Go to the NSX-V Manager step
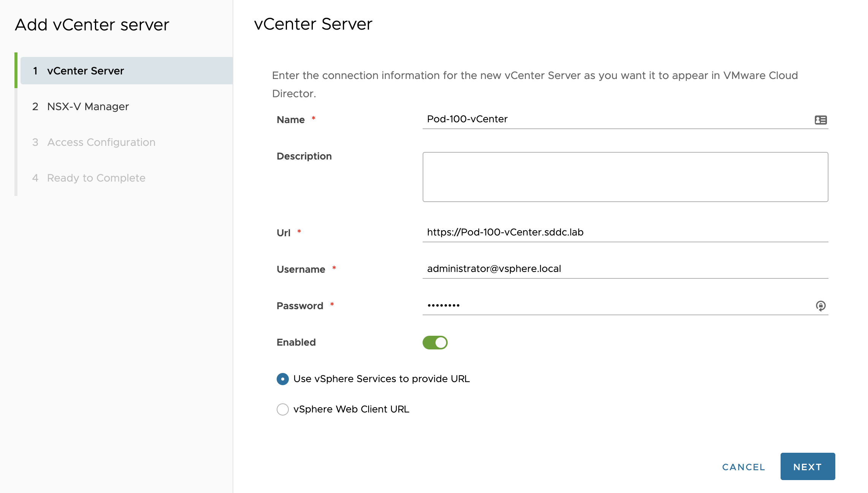This screenshot has height=493, width=868. [88, 107]
